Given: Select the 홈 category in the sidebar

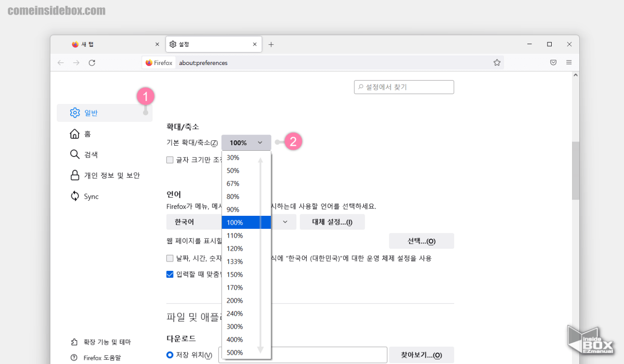Looking at the screenshot, I should pos(105,134).
